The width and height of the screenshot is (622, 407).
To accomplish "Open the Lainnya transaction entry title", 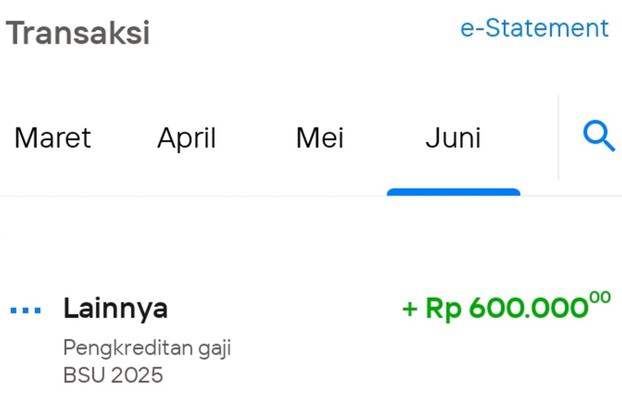I will pos(115,309).
